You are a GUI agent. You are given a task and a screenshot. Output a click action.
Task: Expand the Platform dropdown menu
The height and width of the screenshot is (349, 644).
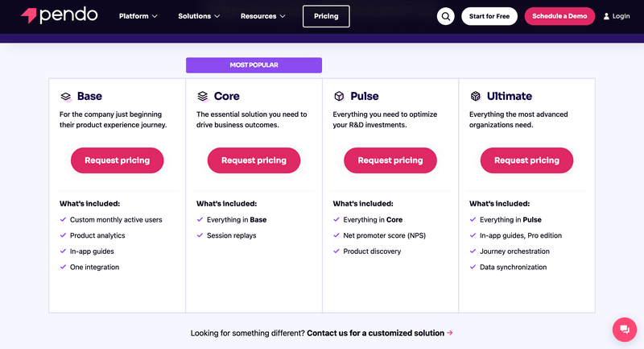coord(138,16)
